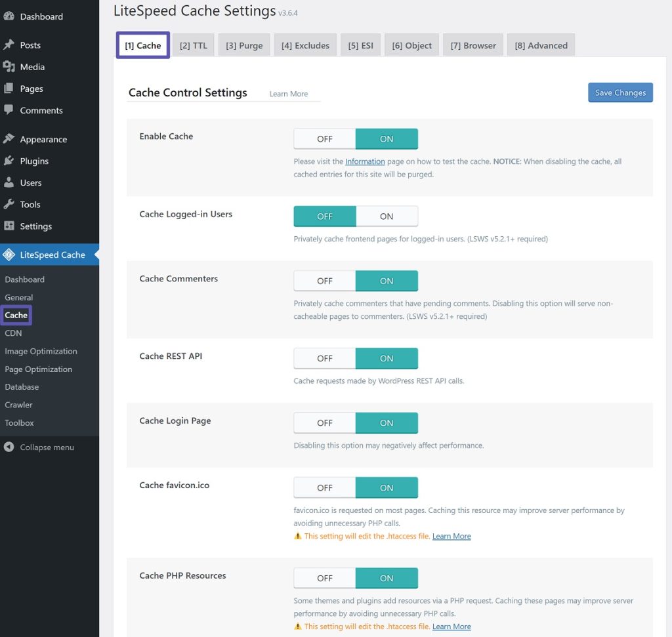Viewport: 672px width, 637px height.
Task: Open Learn More beside Cache Control Settings
Action: coord(289,94)
